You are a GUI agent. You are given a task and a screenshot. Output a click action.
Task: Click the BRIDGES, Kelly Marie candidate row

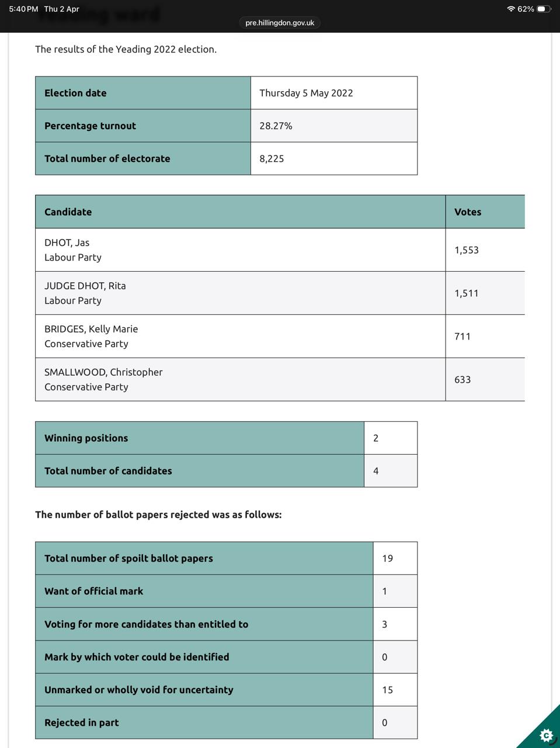tap(239, 336)
